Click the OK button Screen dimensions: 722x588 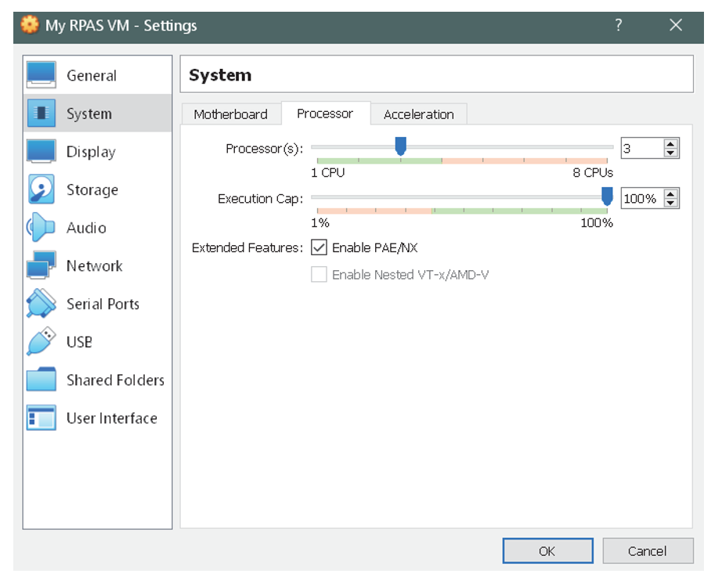(x=547, y=550)
